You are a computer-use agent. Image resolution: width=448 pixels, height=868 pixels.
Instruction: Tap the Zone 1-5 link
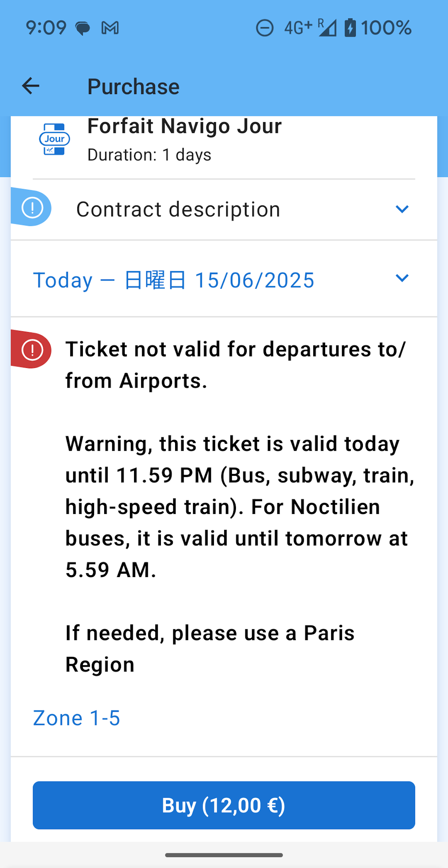coord(77,718)
